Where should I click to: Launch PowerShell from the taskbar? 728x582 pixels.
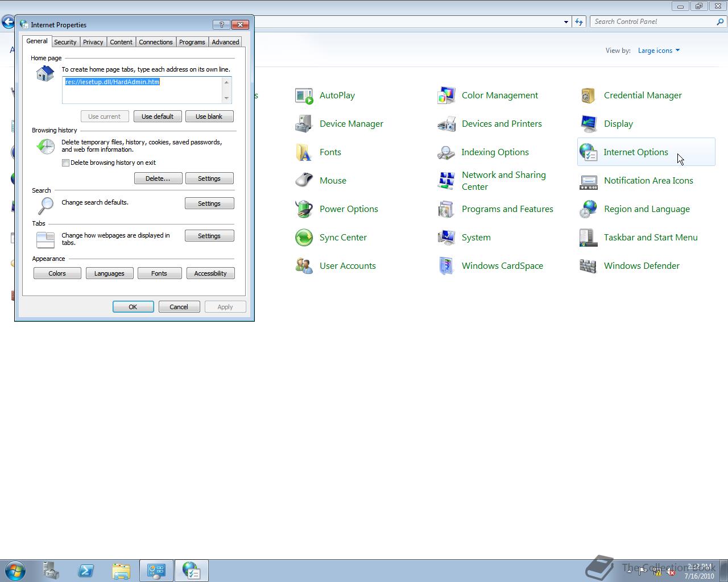(x=86, y=571)
